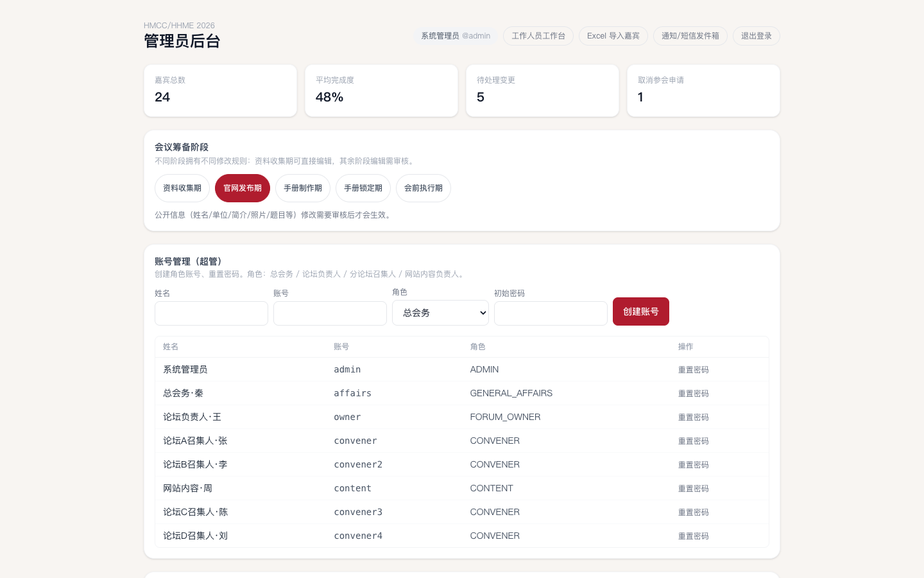
Task: Click the name cell 论坛A召集人·张
Action: 195,441
